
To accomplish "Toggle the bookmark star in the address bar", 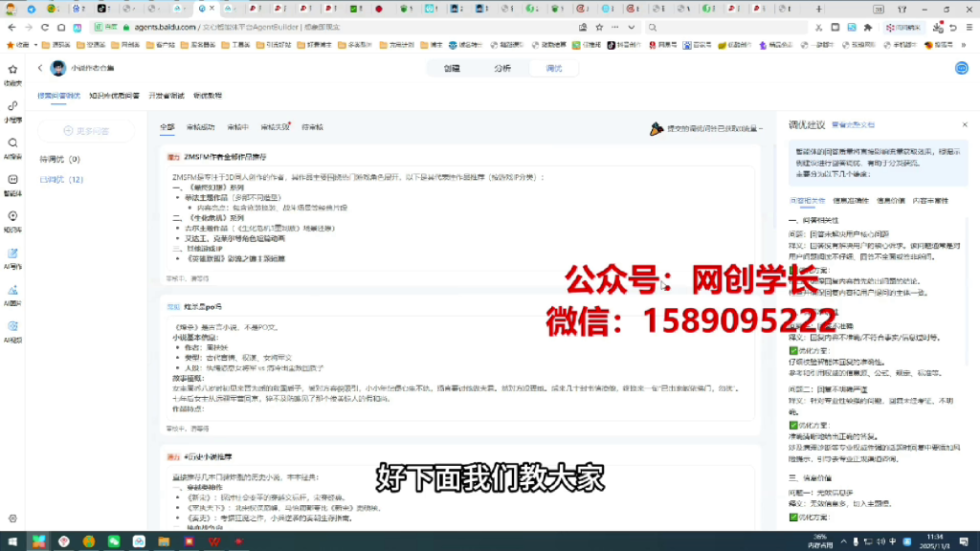I will point(600,28).
